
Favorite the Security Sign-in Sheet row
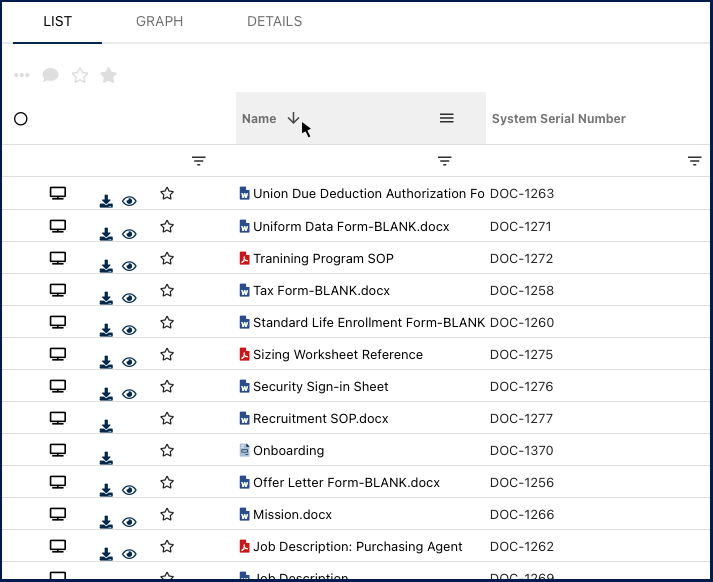pyautogui.click(x=167, y=386)
